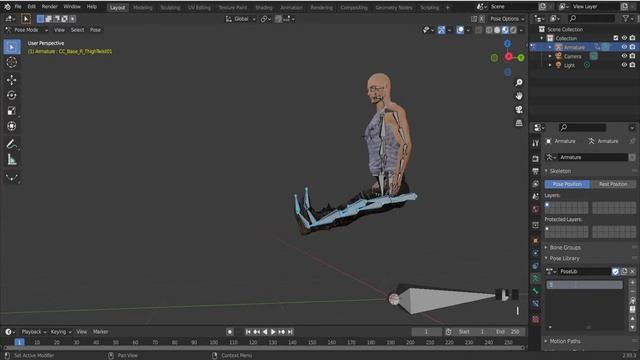
Task: Select the Scale tool
Action: [11, 111]
